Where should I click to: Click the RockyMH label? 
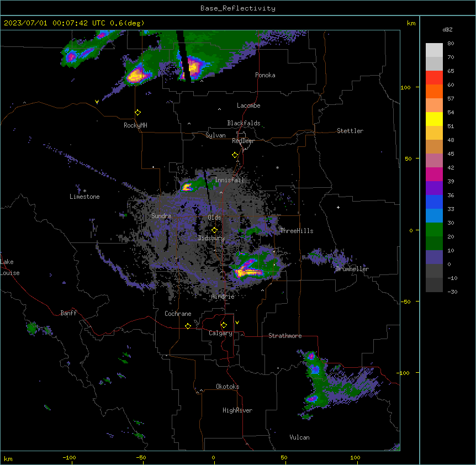[x=135, y=125]
